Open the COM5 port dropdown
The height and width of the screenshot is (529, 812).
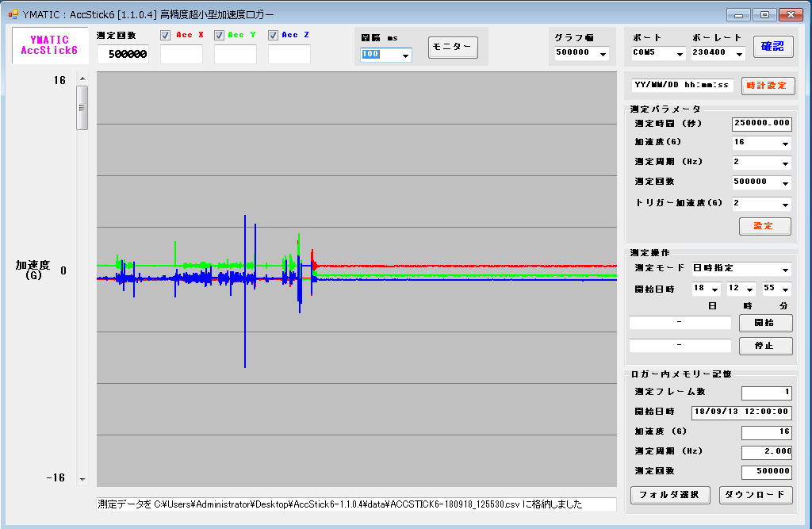click(x=680, y=53)
